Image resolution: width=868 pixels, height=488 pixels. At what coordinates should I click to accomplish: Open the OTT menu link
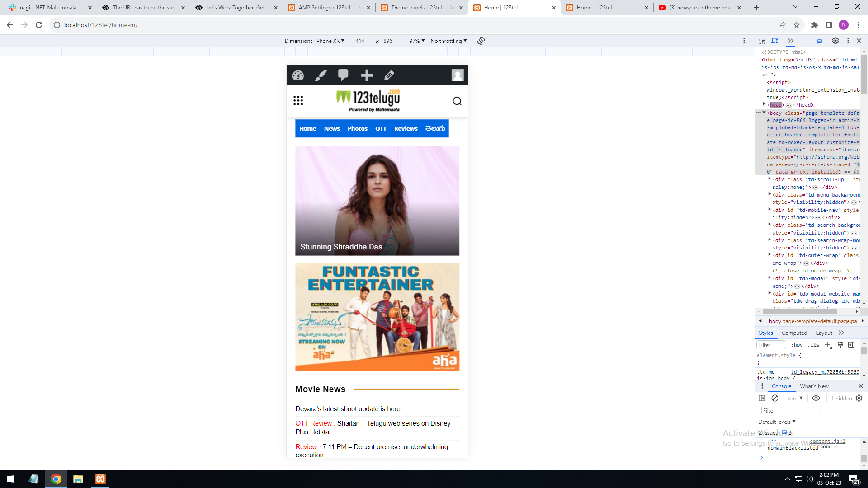381,128
